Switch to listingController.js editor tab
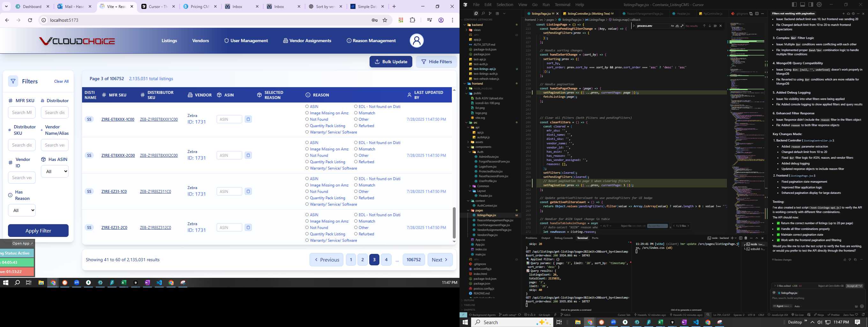Viewport: 868px width, 327px height. [x=588, y=14]
